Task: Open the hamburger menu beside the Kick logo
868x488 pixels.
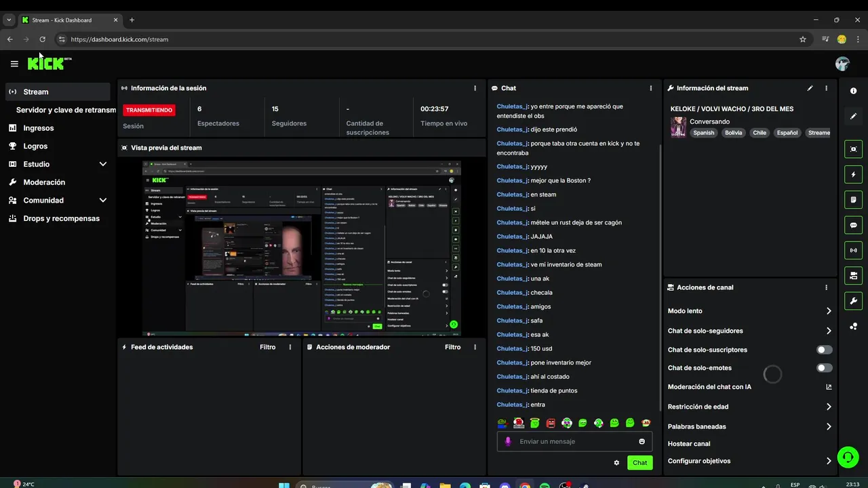Action: coord(14,64)
